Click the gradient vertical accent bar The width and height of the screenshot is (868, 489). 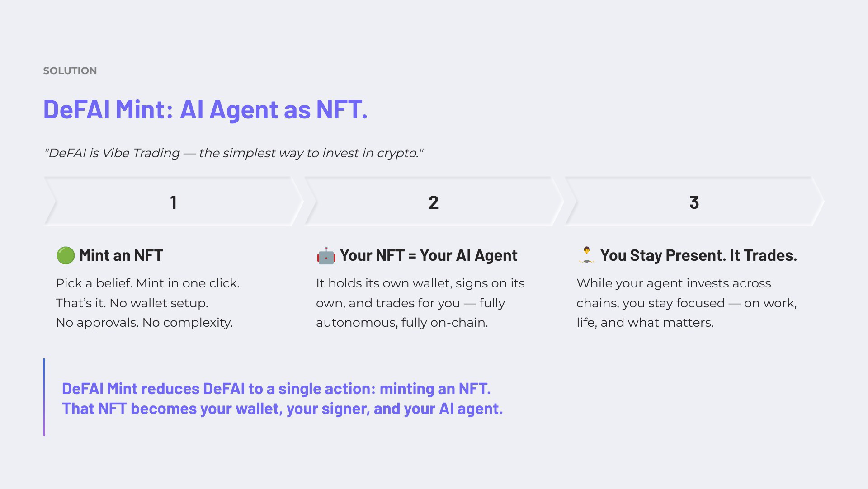pyautogui.click(x=44, y=397)
